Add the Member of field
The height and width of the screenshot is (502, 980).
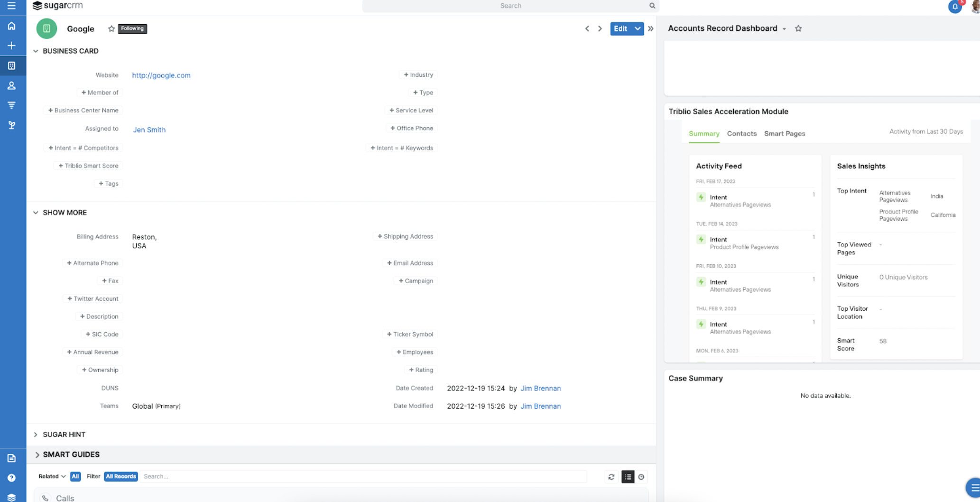[x=100, y=93]
